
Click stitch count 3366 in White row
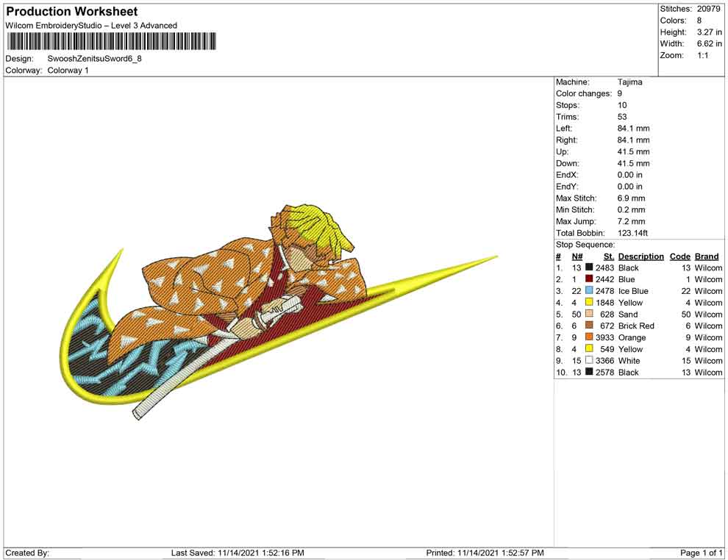pyautogui.click(x=604, y=361)
